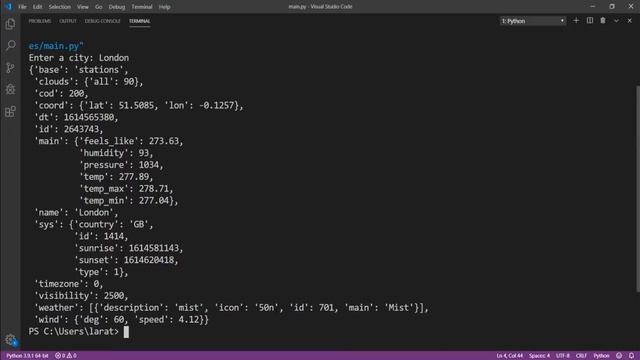This screenshot has height=360, width=640.
Task: Switch to the Problems tab
Action: click(x=40, y=21)
